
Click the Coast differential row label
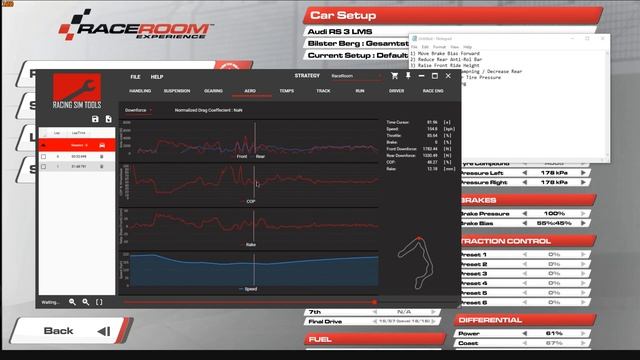coord(468,343)
